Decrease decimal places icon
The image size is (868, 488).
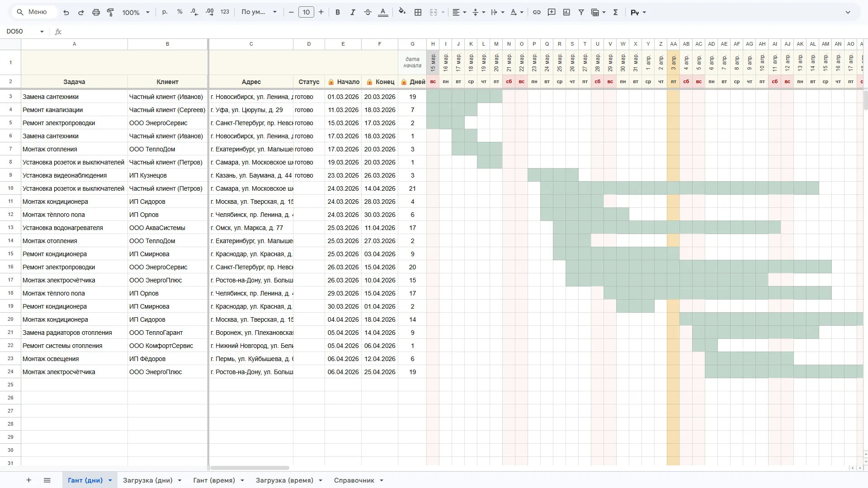pos(194,12)
